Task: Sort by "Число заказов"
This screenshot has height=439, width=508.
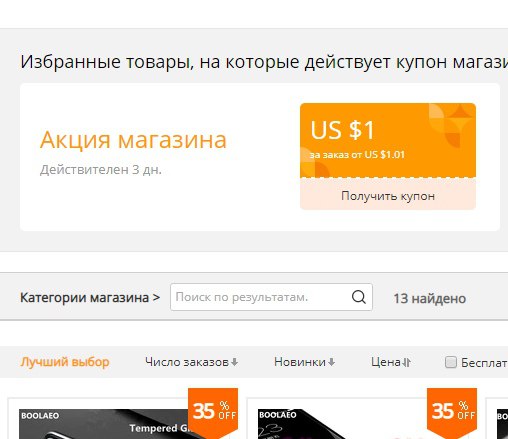Action: [191, 362]
